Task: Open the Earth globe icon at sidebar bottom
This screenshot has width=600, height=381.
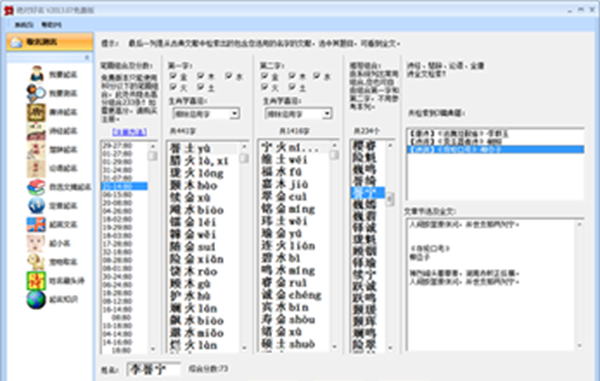Action: point(36,299)
